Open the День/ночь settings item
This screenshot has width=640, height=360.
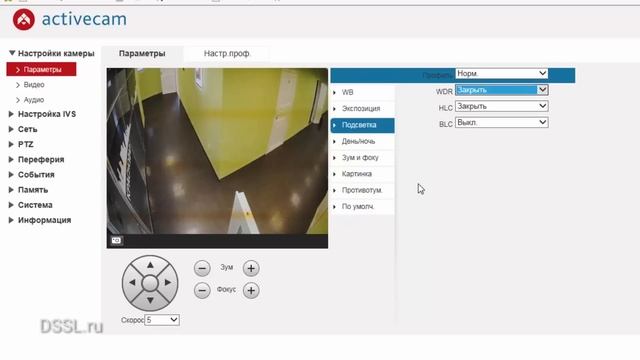pyautogui.click(x=362, y=141)
